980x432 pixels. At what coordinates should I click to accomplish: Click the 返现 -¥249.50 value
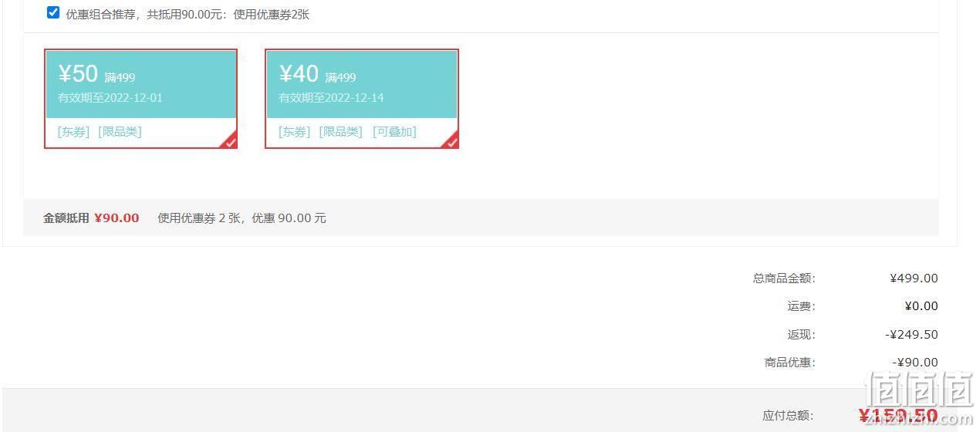911,335
